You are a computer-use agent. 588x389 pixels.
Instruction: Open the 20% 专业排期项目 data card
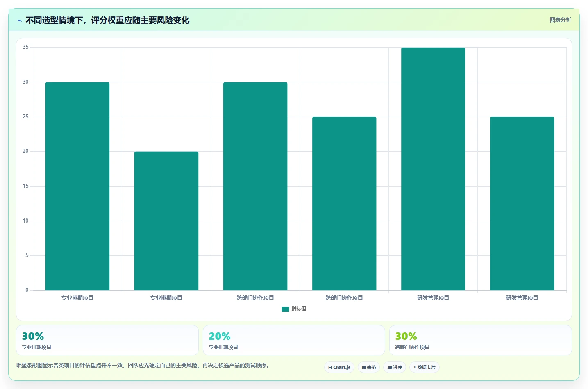tap(294, 340)
